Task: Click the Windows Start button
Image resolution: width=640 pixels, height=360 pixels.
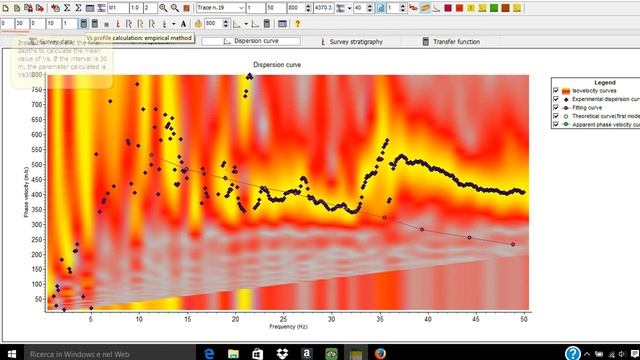Action: 11,353
